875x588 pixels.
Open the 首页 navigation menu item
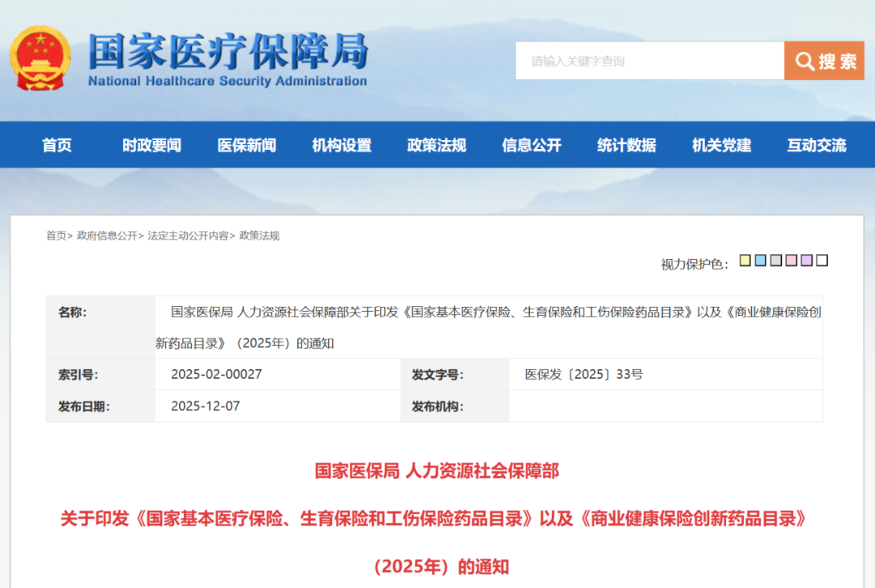click(x=55, y=145)
